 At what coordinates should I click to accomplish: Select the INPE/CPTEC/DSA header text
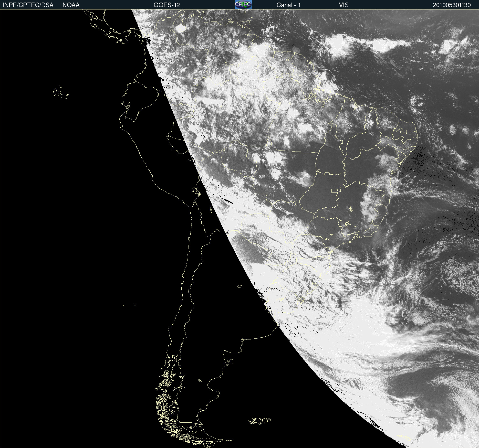pos(28,5)
